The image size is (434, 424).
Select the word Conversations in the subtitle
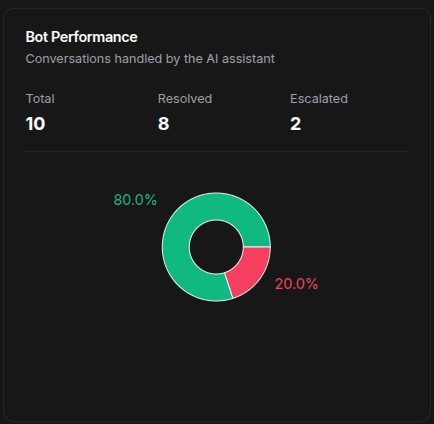tap(68, 59)
